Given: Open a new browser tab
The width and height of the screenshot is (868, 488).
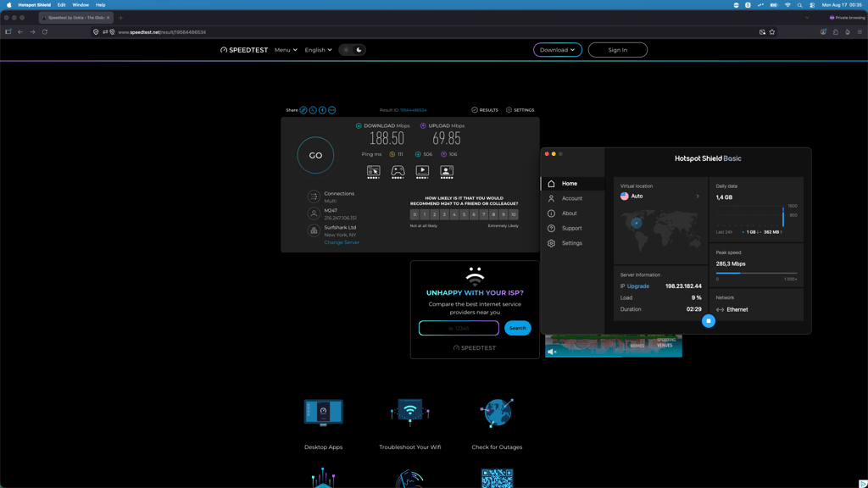Looking at the screenshot, I should point(120,18).
